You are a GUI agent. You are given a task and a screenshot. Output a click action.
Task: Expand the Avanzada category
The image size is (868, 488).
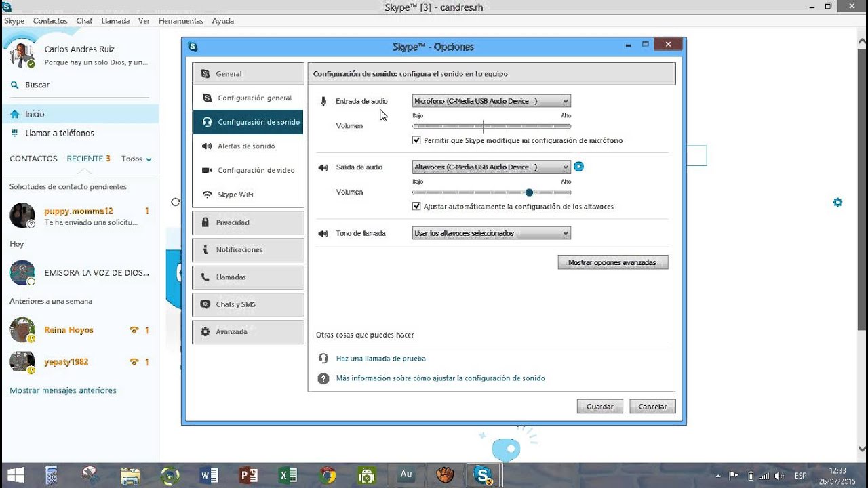[248, 332]
